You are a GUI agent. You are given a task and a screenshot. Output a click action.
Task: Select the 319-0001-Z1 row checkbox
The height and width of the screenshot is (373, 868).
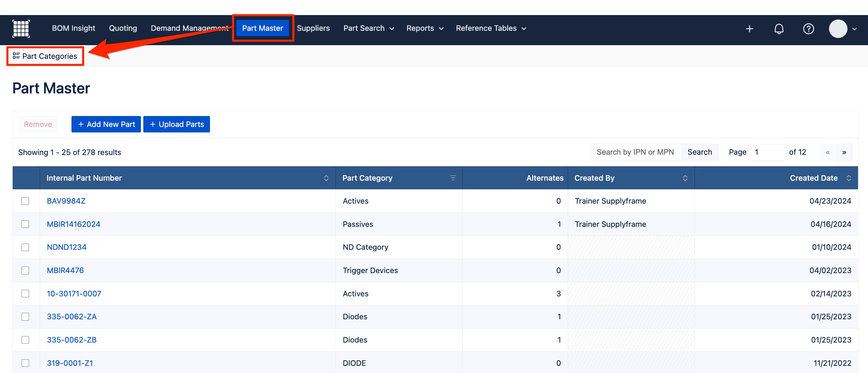pyautogui.click(x=25, y=363)
